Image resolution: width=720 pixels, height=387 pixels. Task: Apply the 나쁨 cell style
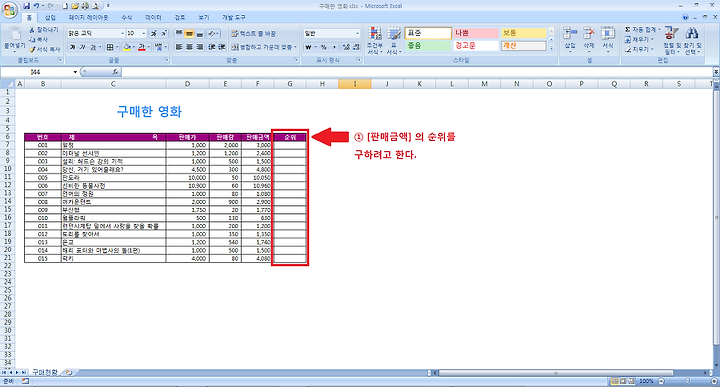point(476,33)
